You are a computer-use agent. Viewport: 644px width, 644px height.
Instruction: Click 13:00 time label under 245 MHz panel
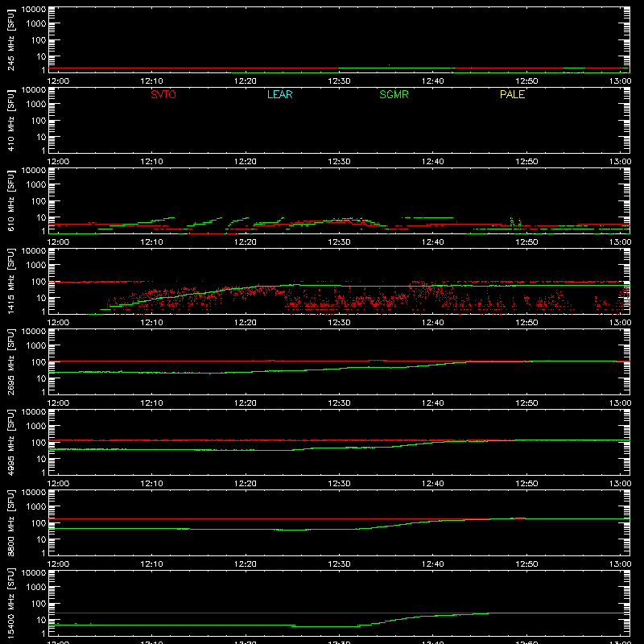click(620, 81)
